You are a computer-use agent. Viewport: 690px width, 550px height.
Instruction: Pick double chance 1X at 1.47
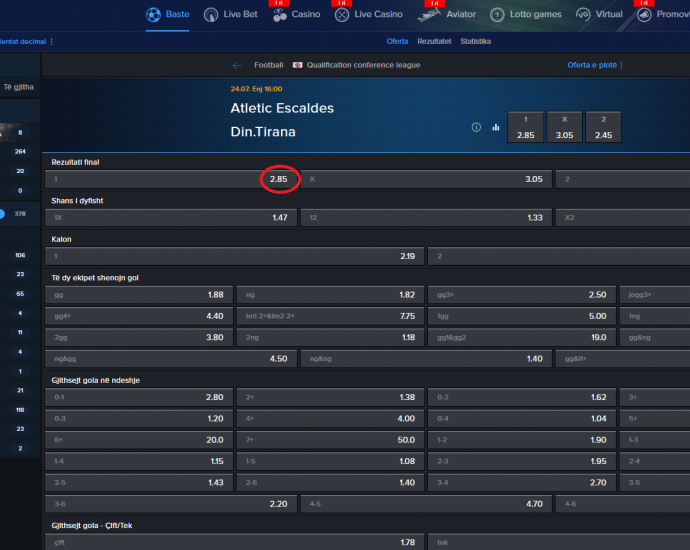171,218
